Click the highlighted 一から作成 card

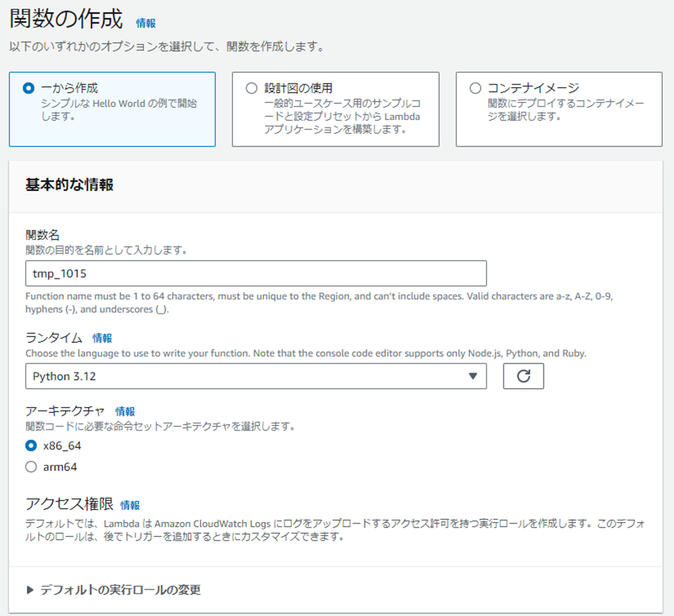click(112, 109)
